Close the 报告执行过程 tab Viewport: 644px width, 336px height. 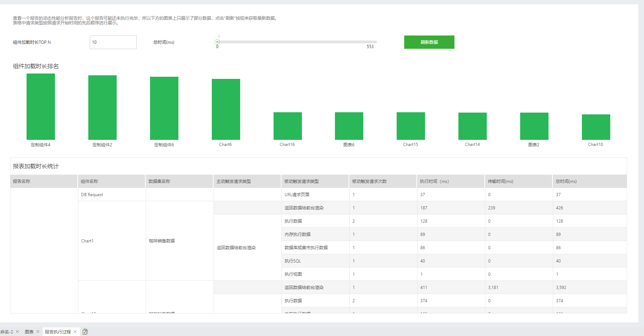tap(75, 332)
